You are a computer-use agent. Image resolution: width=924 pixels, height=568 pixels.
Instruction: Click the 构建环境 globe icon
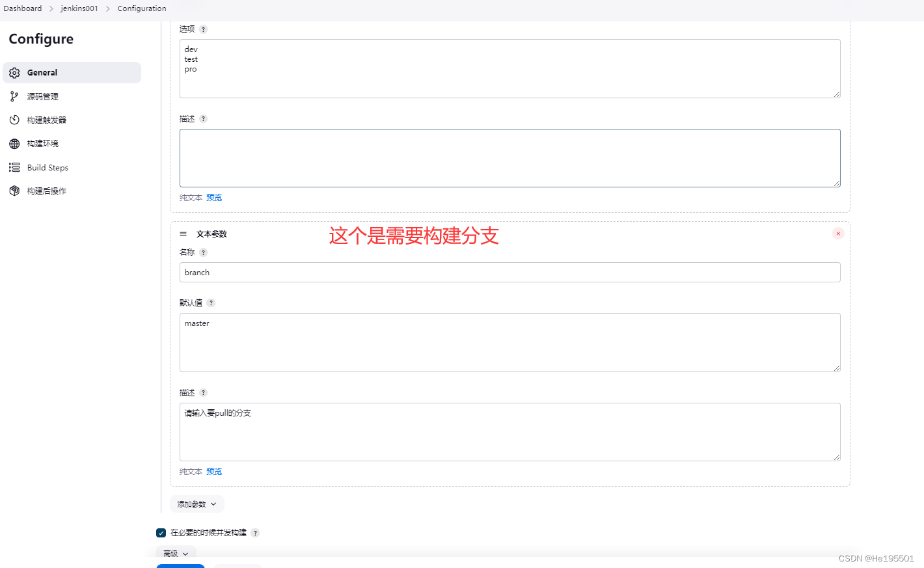coord(14,144)
